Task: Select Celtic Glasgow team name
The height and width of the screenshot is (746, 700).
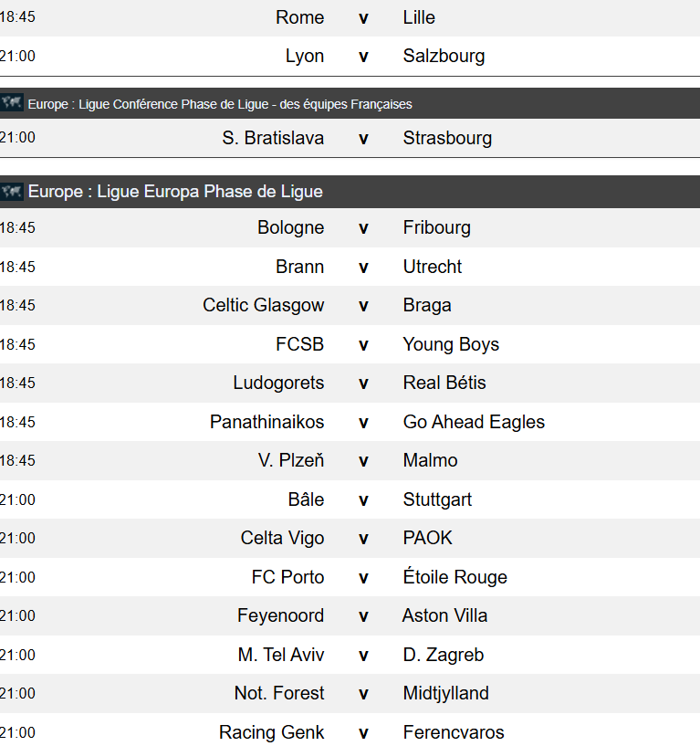Action: pyautogui.click(x=264, y=305)
